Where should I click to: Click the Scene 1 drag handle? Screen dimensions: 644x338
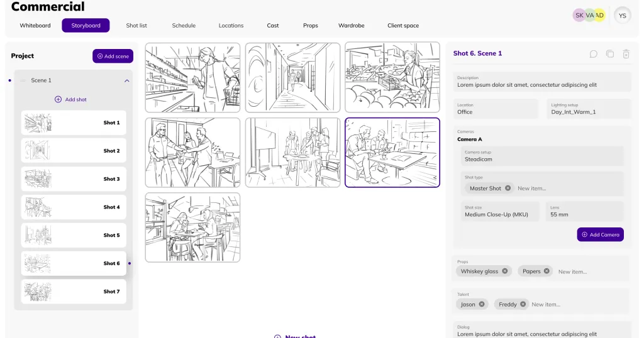click(23, 80)
